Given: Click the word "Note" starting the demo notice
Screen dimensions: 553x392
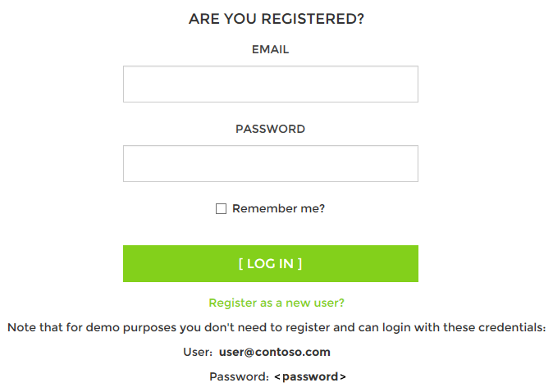Looking at the screenshot, I should click(22, 327).
